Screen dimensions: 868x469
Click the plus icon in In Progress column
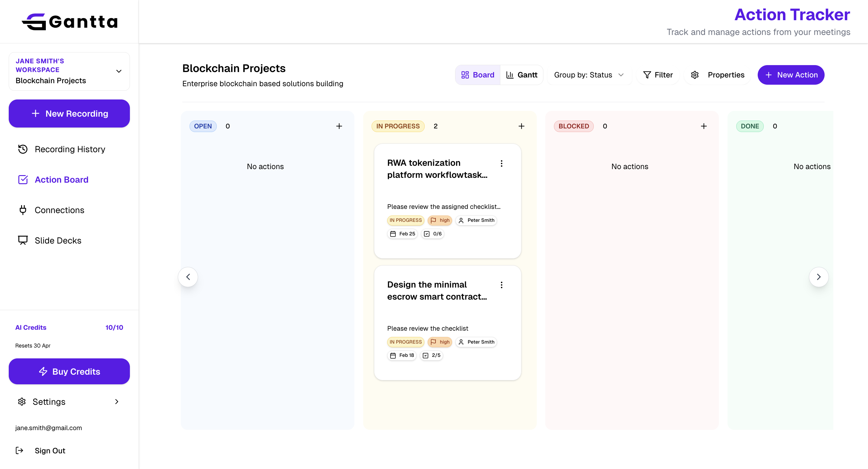(521, 126)
